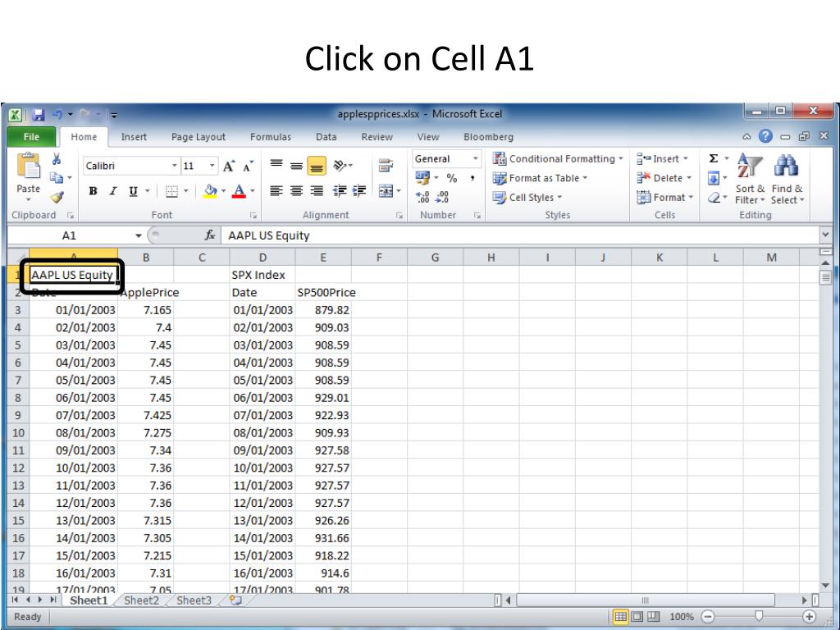Open the Calibri font name dropdown
The width and height of the screenshot is (840, 630).
pyautogui.click(x=174, y=166)
